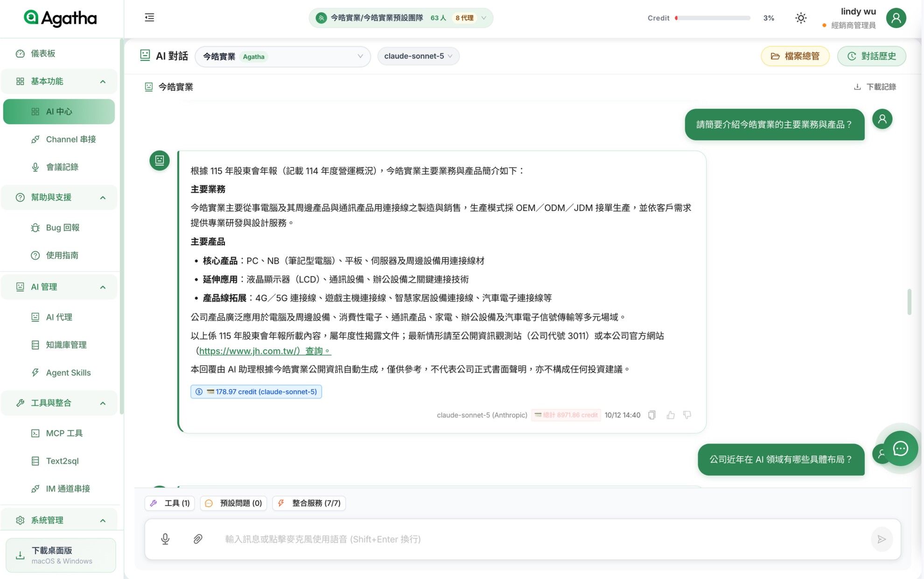Click the Credit usage progress bar
Screen dimensions: 924x579
(713, 18)
